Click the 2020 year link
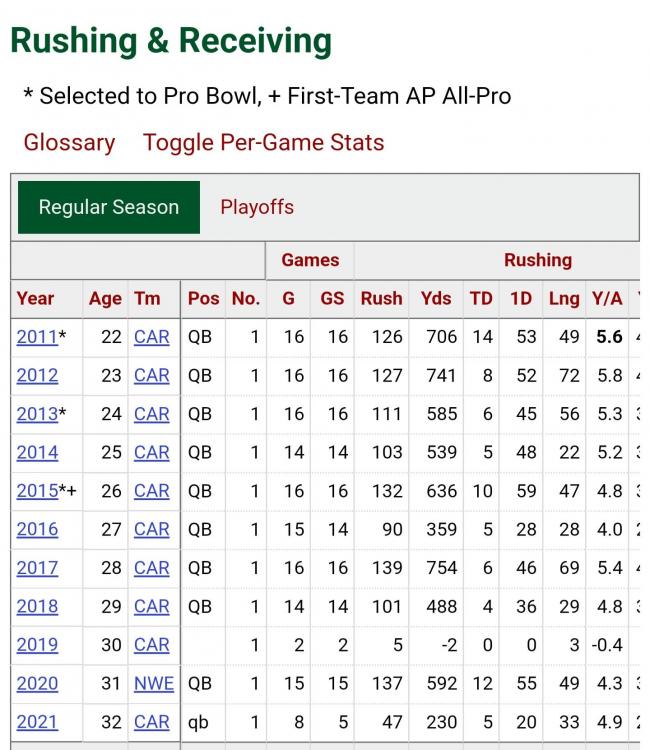This screenshot has width=650, height=750. (37, 684)
